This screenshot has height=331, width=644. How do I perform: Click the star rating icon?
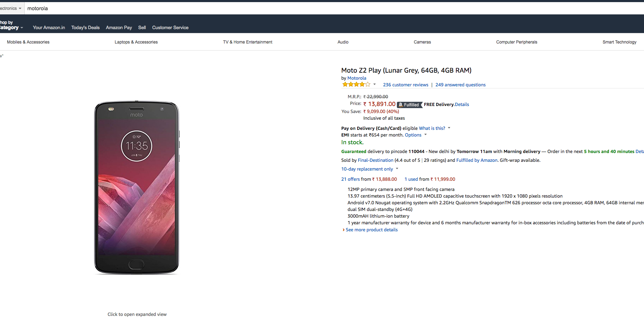coord(356,85)
